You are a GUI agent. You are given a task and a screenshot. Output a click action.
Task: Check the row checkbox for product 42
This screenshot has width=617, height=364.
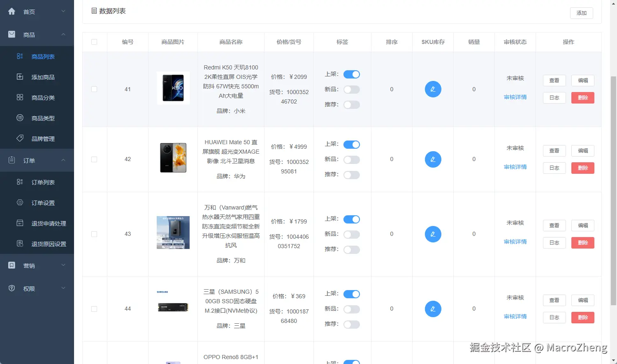[94, 159]
